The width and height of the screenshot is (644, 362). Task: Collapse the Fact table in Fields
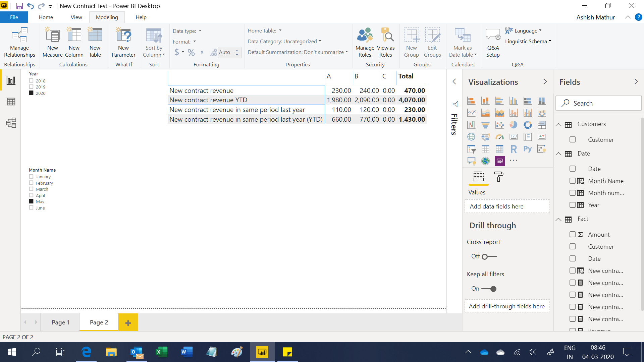[558, 219]
